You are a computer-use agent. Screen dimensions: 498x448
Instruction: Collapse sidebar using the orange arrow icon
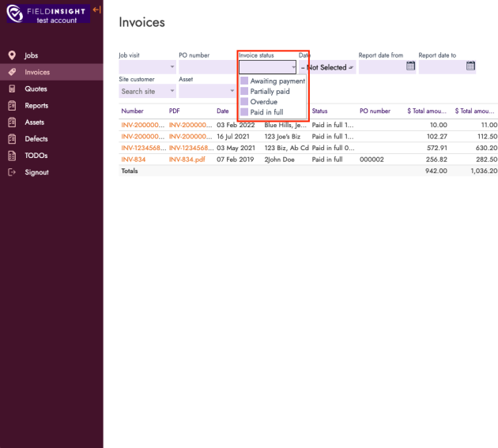coord(96,9)
